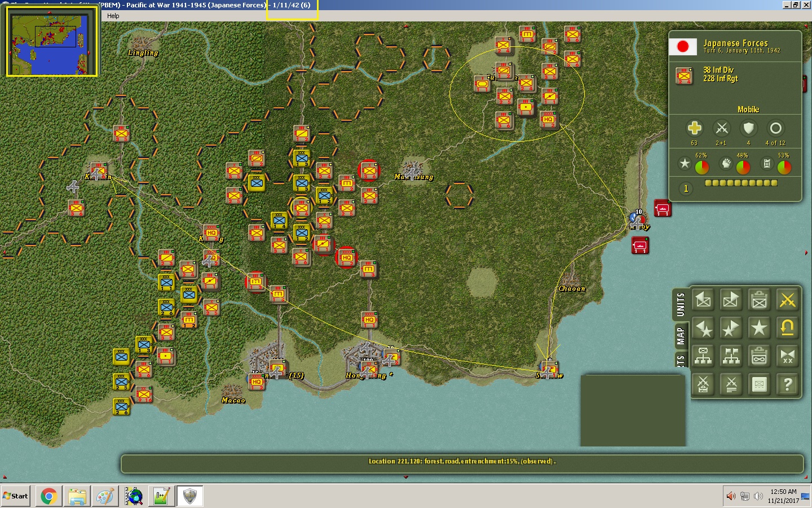Screen dimensions: 812x508
Task: Select the next unit envelope arrow button
Action: 731,300
